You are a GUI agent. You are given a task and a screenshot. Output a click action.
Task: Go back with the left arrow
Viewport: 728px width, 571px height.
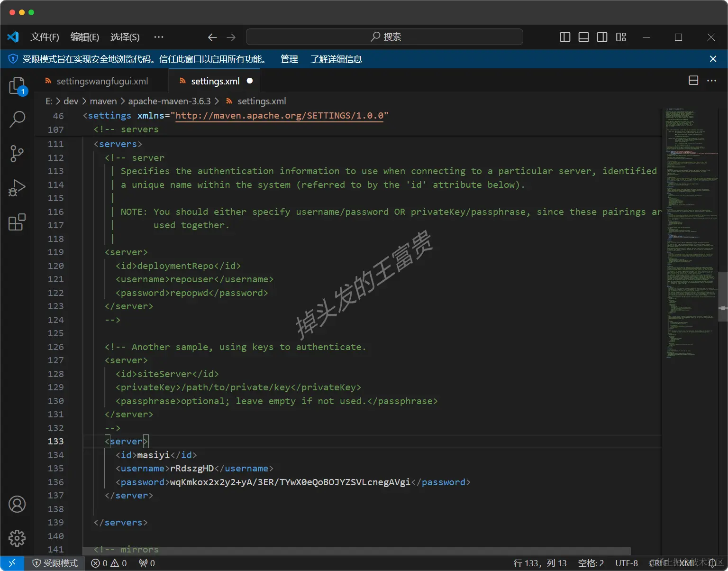point(212,37)
